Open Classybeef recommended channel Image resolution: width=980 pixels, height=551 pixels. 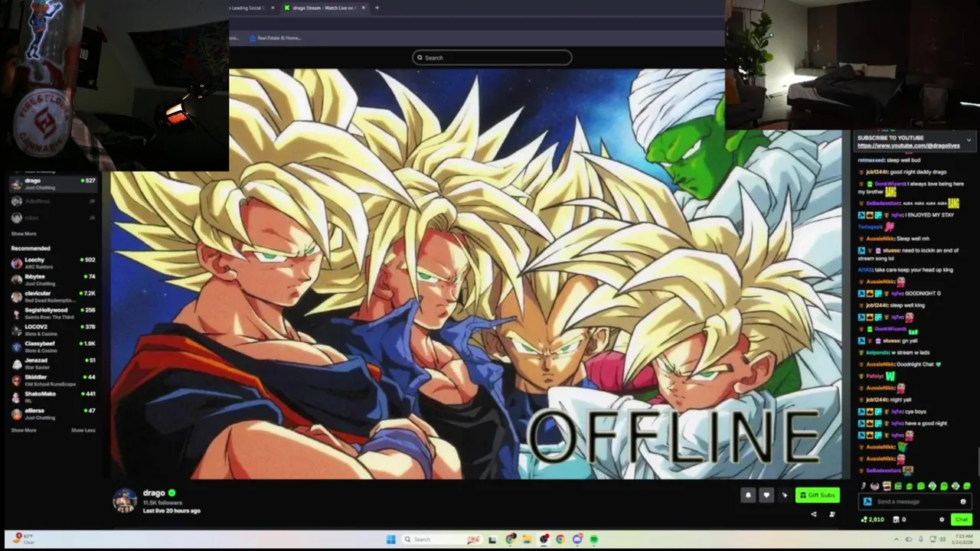click(54, 347)
